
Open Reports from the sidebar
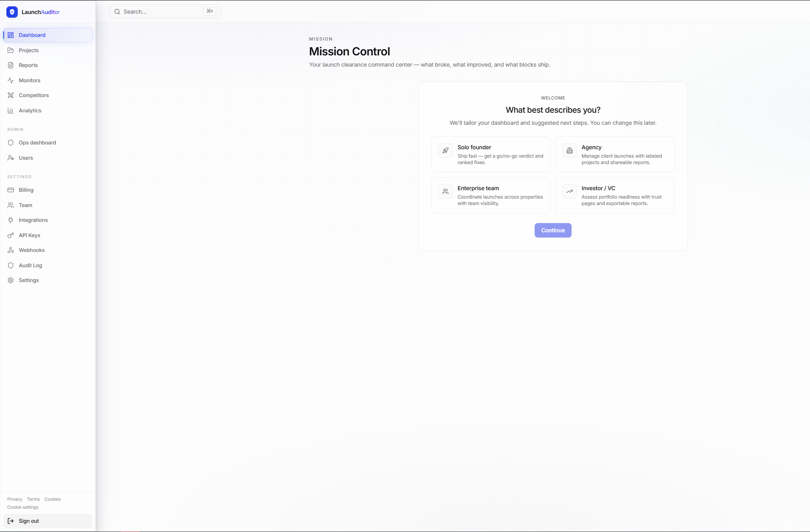48,65
